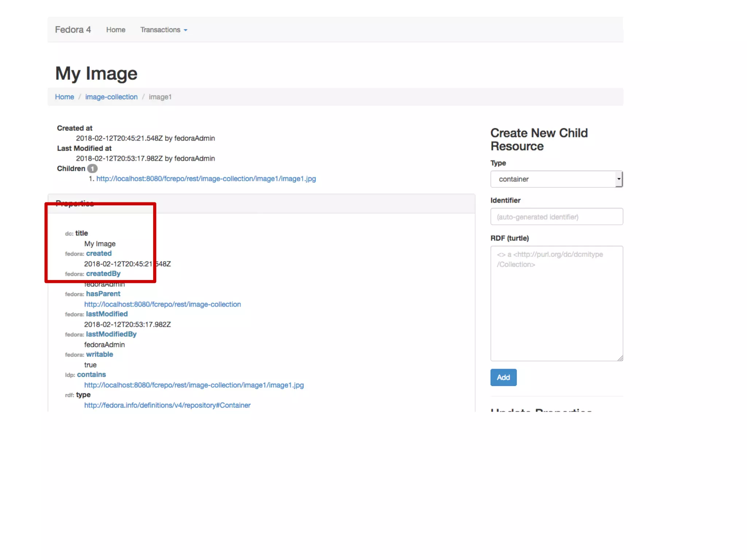This screenshot has width=747, height=560.
Task: Click the lastModifiedBy property link
Action: tap(111, 334)
